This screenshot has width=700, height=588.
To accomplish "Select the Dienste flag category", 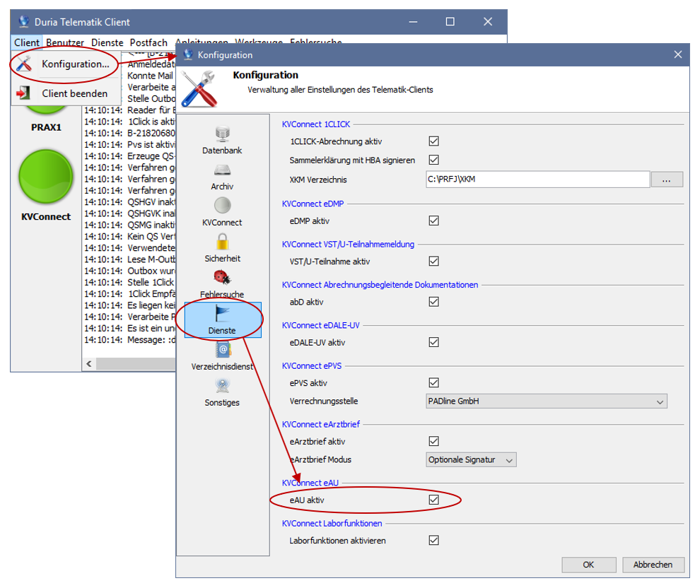I will [x=223, y=320].
